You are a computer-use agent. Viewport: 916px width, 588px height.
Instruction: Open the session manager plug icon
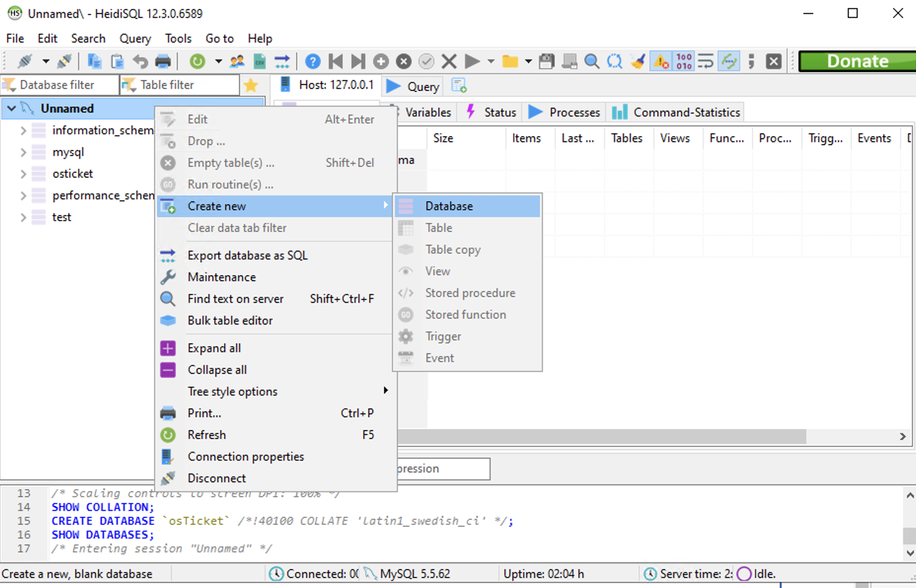tap(25, 61)
